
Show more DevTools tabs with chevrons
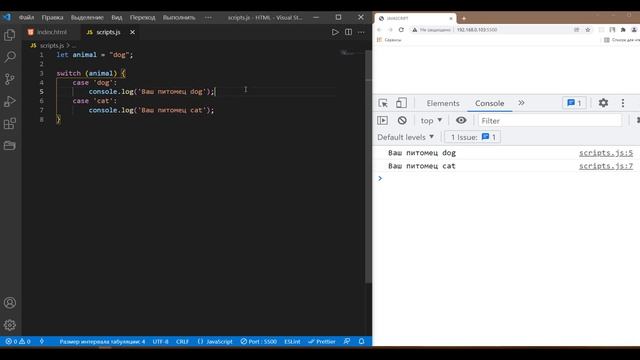[x=521, y=103]
